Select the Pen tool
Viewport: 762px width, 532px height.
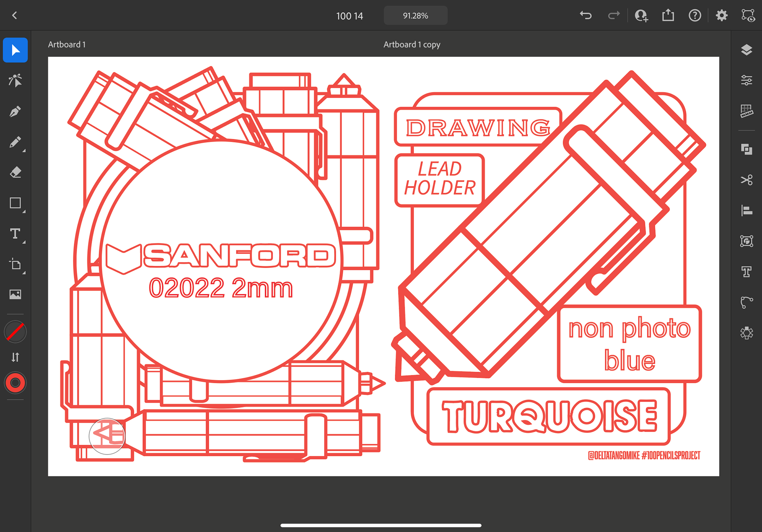15,111
